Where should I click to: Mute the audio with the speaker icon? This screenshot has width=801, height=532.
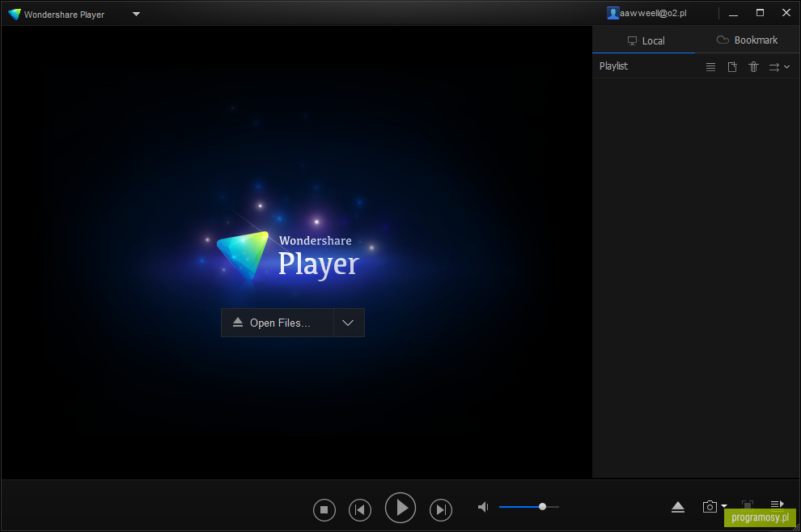coord(483,507)
